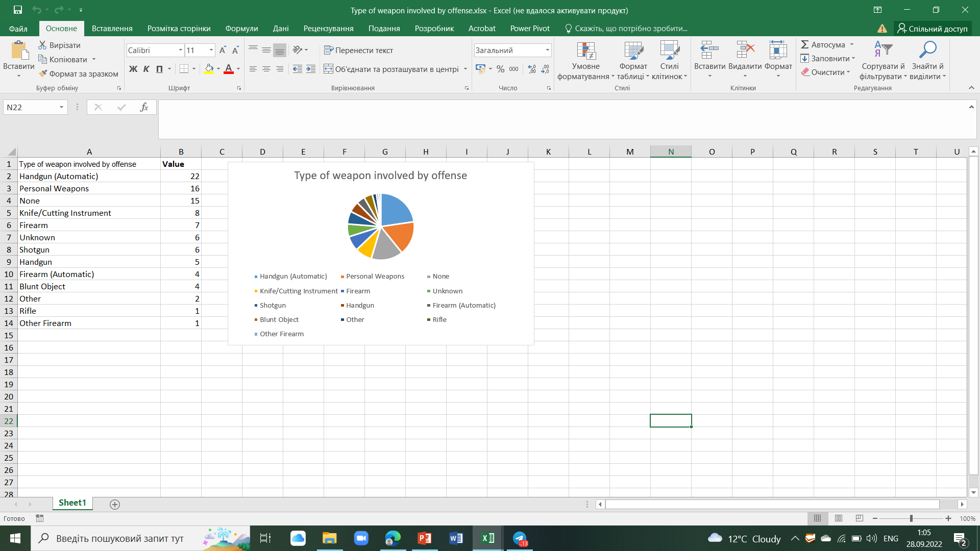Click the Save icon in quick access toolbar

pos(17,10)
